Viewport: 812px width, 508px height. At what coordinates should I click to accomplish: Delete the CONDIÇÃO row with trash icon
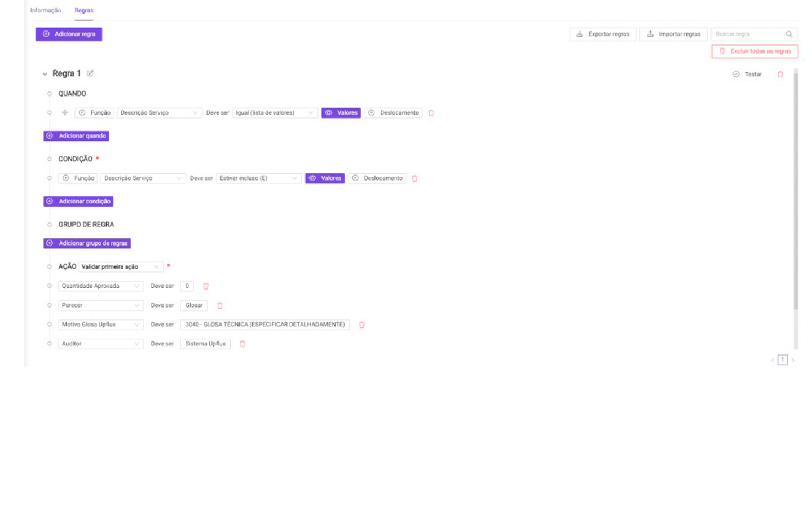pyautogui.click(x=414, y=178)
